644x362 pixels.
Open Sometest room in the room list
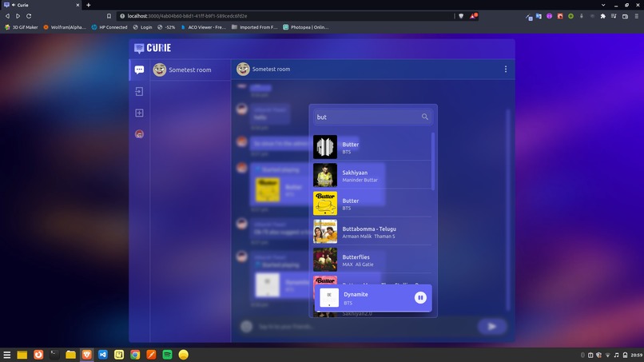tap(190, 70)
